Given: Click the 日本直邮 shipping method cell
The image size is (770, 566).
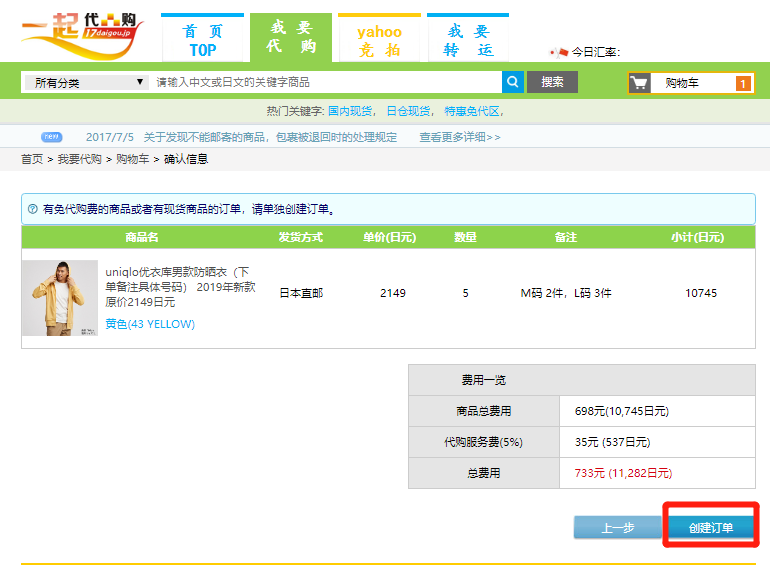Looking at the screenshot, I should point(301,293).
